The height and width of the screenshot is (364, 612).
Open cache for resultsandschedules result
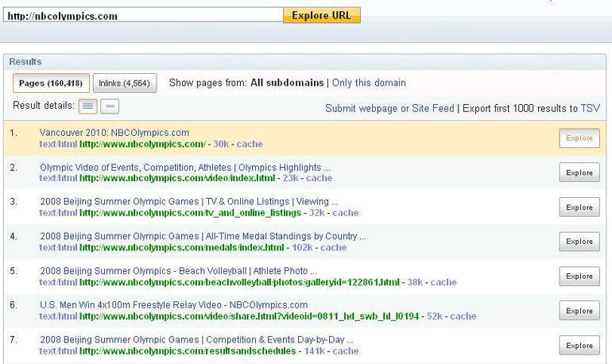click(346, 351)
